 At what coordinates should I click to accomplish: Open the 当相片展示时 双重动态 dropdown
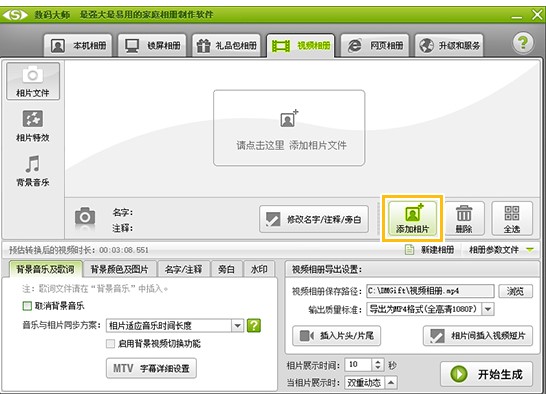coord(370,383)
